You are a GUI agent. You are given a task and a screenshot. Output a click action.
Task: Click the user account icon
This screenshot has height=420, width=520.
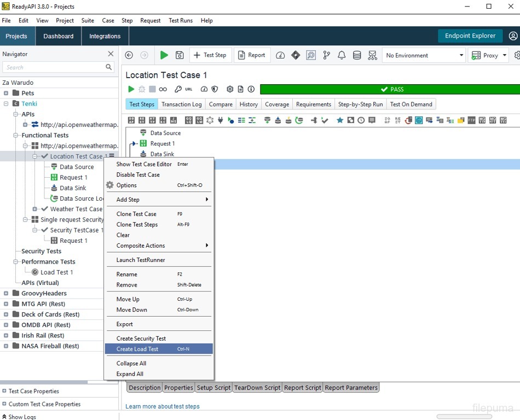513,36
